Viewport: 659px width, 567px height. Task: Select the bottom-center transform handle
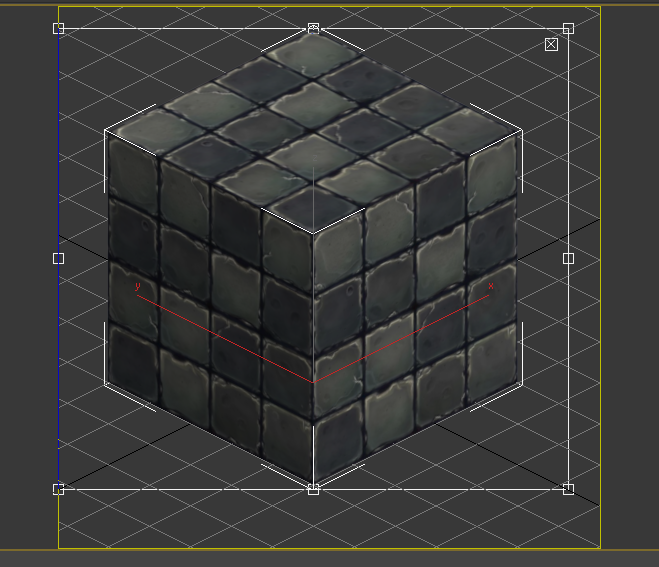point(313,489)
